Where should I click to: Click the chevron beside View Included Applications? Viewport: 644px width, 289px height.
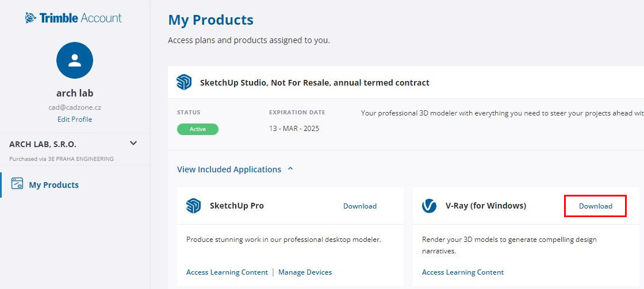tap(290, 169)
